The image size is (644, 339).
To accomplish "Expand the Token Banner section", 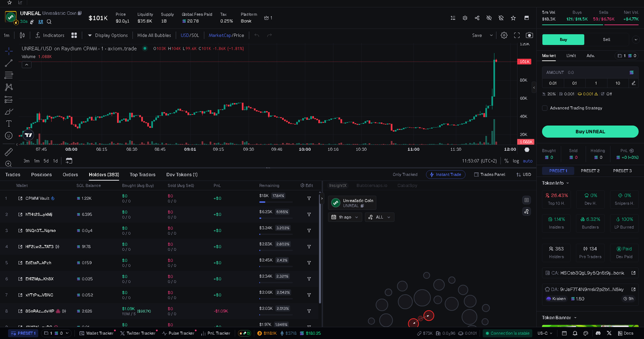I will pos(558,318).
